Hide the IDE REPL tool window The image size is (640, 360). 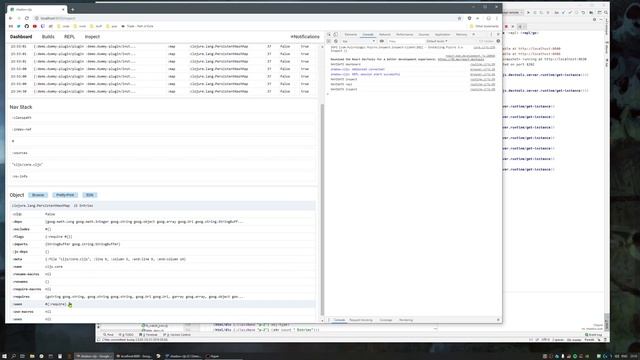(x=600, y=20)
